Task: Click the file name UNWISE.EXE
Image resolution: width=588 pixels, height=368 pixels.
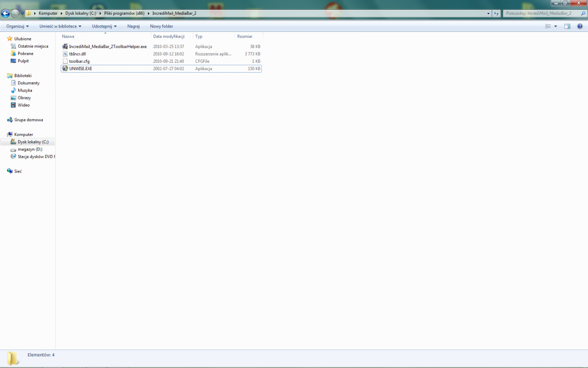Action: click(81, 69)
